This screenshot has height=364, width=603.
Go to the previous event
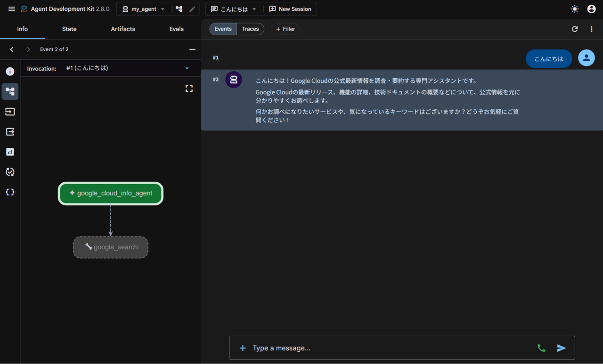(x=12, y=49)
